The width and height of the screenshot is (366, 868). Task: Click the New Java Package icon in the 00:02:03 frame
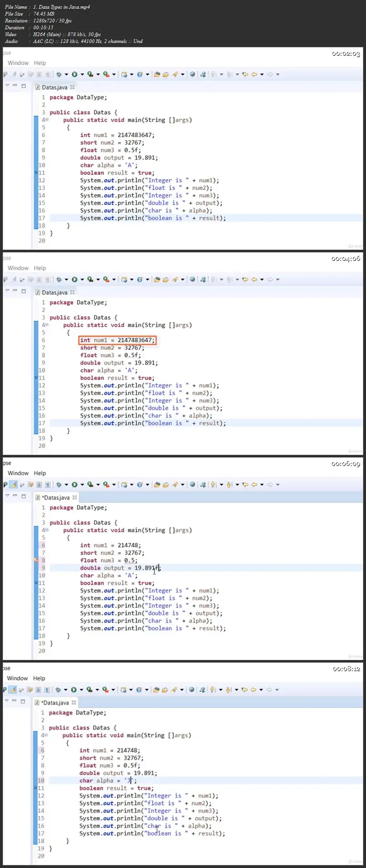point(124,74)
